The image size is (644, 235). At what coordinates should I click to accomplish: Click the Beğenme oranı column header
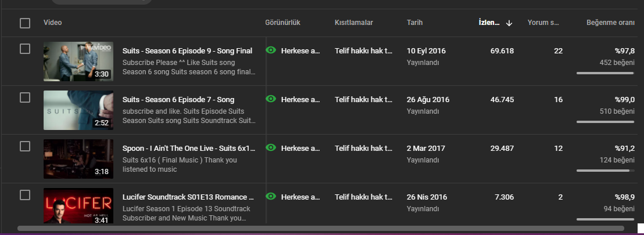pos(610,23)
